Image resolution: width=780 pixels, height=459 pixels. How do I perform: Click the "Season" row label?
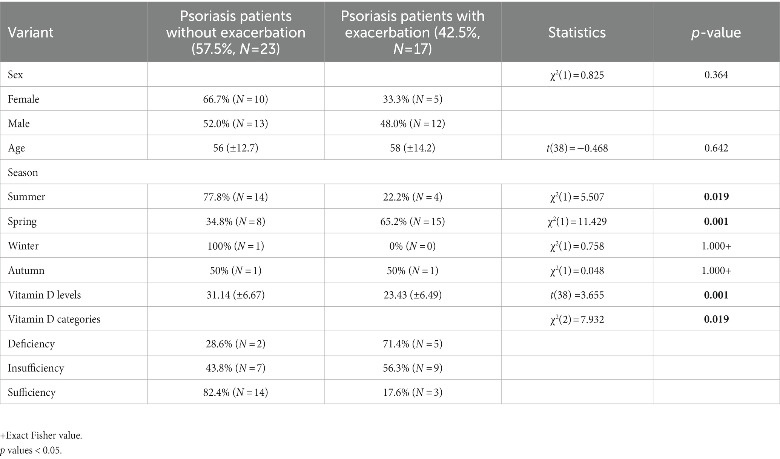click(22, 172)
